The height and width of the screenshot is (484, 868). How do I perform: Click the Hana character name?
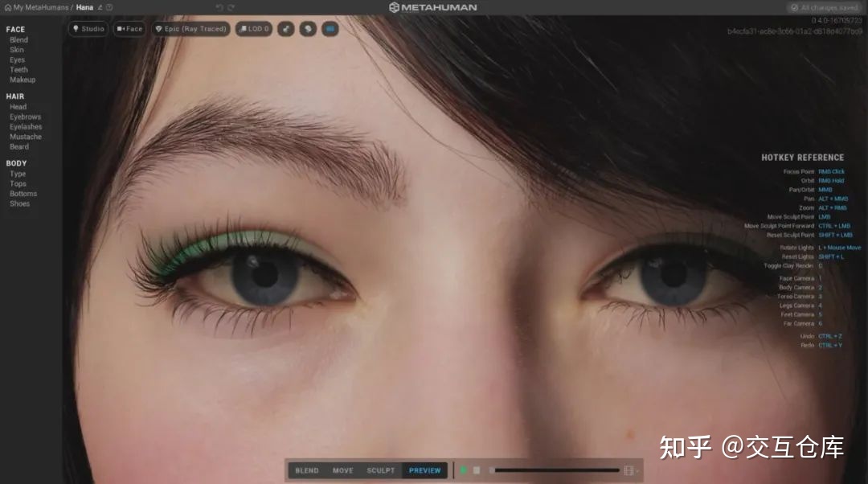84,7
